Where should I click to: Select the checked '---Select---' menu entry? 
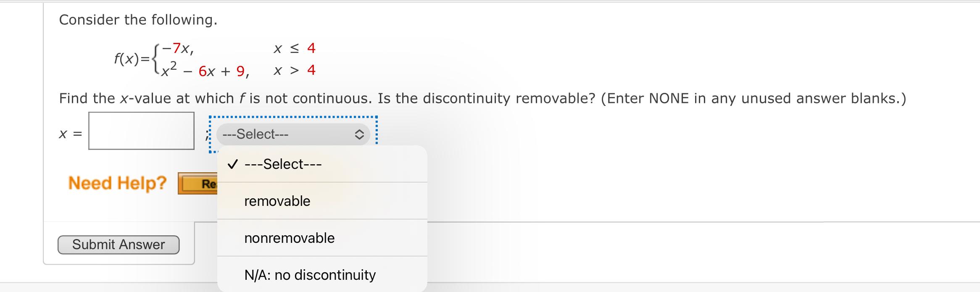282,164
